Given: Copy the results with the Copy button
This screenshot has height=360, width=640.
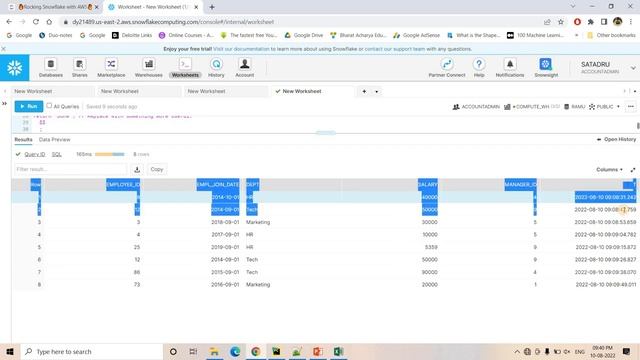Looking at the screenshot, I should (x=157, y=169).
